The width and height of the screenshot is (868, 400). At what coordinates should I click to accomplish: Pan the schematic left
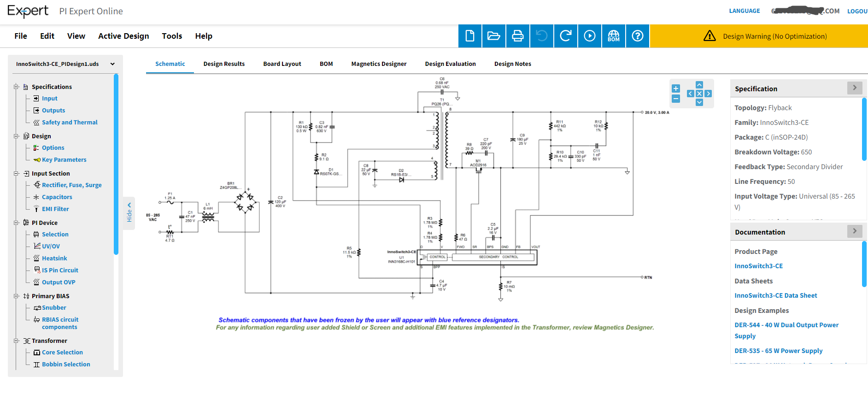click(690, 94)
